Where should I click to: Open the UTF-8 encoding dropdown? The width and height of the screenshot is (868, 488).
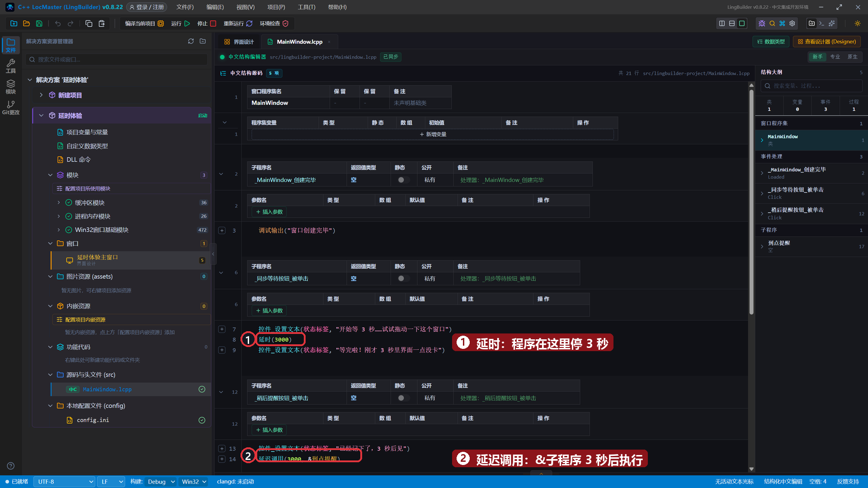(x=65, y=482)
